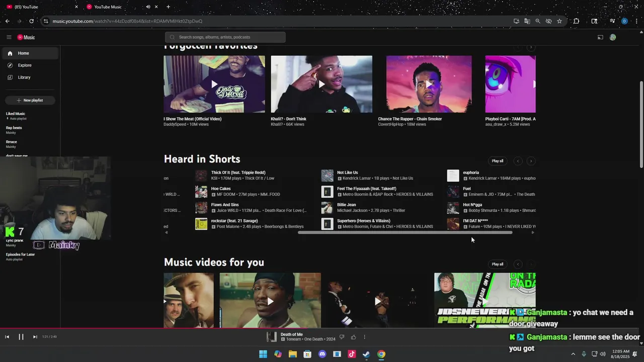Open Chrome from the taskbar

[x=381, y=354]
